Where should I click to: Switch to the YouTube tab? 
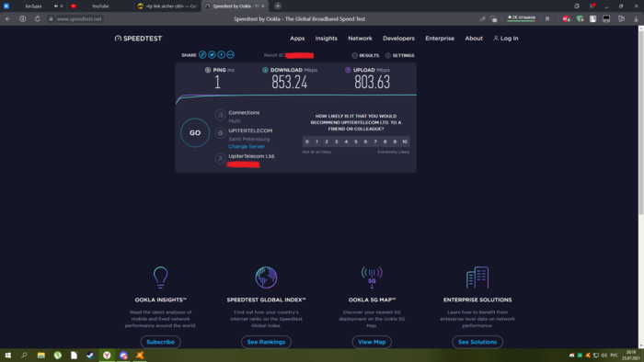coord(100,6)
